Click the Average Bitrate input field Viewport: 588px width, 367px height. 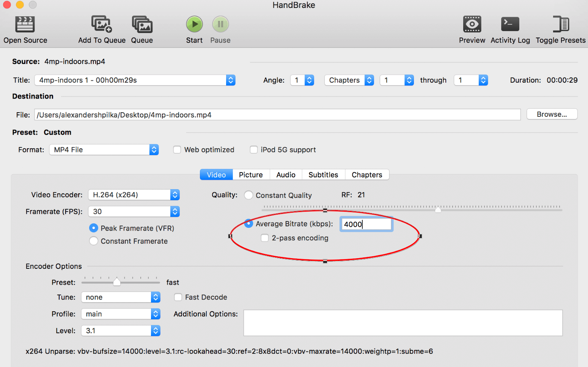click(366, 224)
